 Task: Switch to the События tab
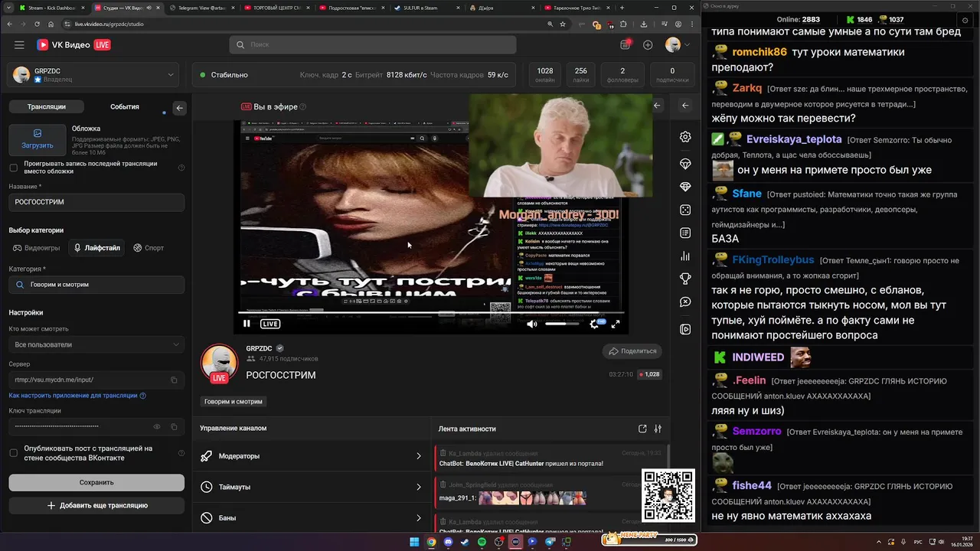[x=125, y=107]
